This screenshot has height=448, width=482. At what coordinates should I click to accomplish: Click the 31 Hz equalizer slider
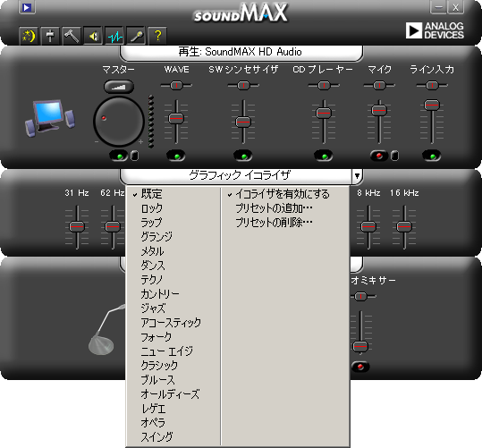tap(77, 226)
